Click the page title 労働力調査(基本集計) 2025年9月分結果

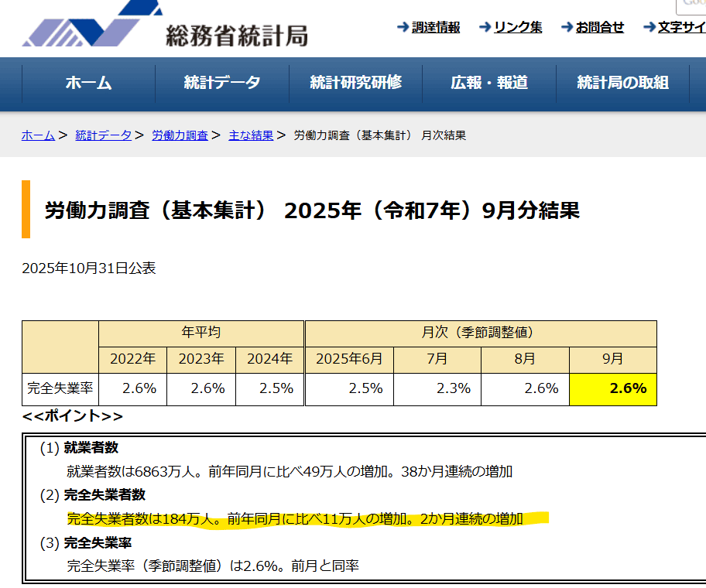click(312, 210)
